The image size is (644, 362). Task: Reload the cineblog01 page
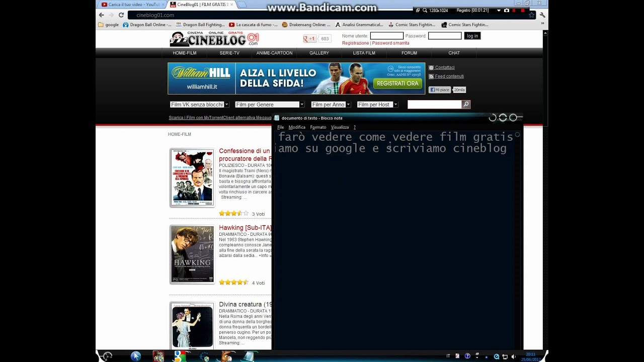click(x=121, y=15)
